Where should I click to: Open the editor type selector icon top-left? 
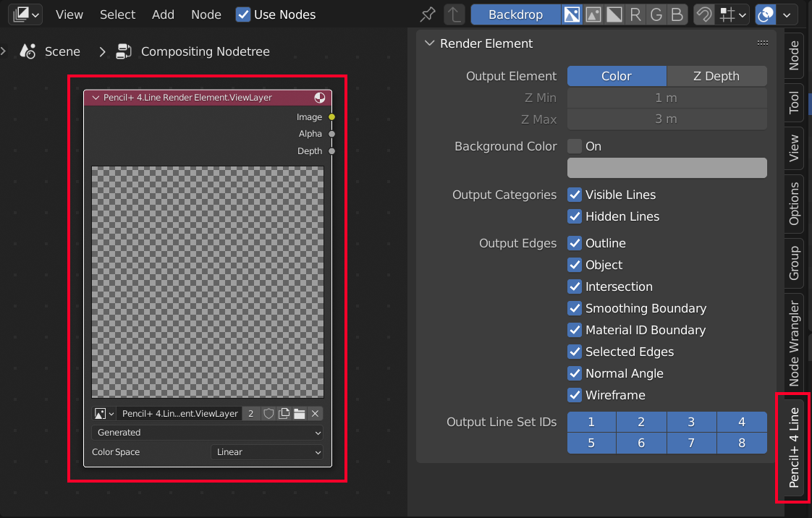pos(22,14)
